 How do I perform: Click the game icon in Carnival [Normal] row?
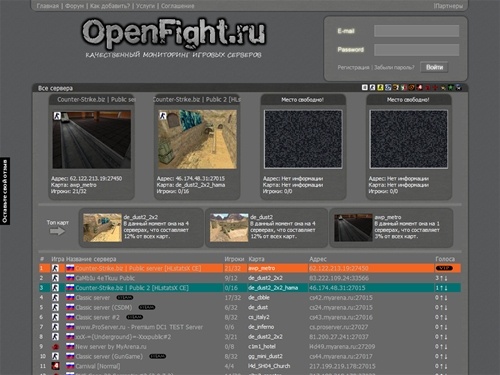pyautogui.click(x=55, y=366)
